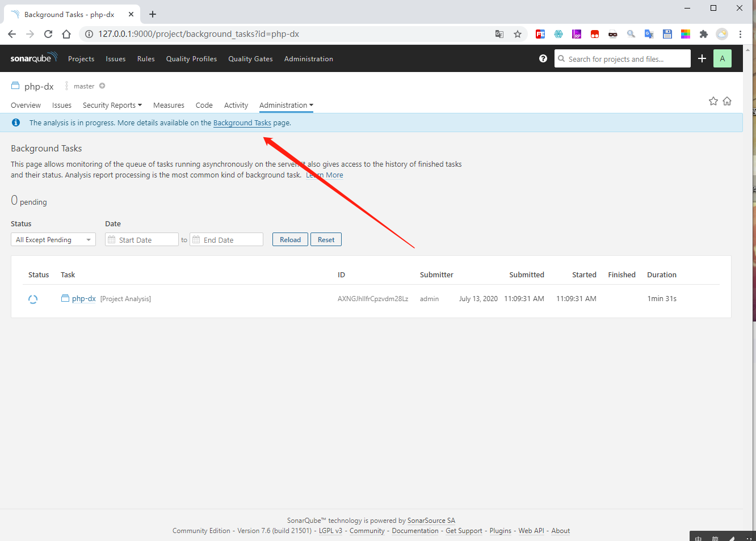Reload the page with browser refresh icon
This screenshot has height=541, width=756.
click(x=48, y=34)
